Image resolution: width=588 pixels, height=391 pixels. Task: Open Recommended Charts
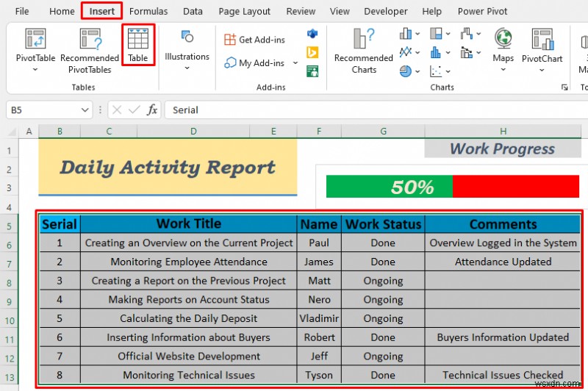click(363, 51)
